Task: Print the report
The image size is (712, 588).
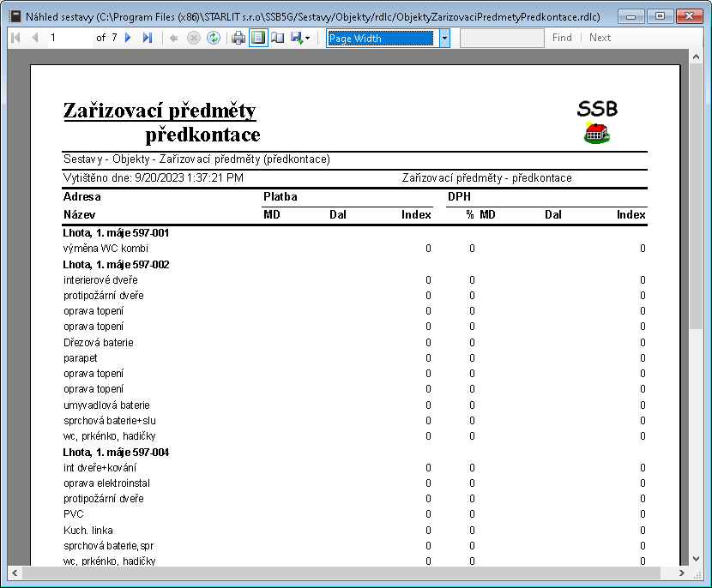Action: click(238, 38)
